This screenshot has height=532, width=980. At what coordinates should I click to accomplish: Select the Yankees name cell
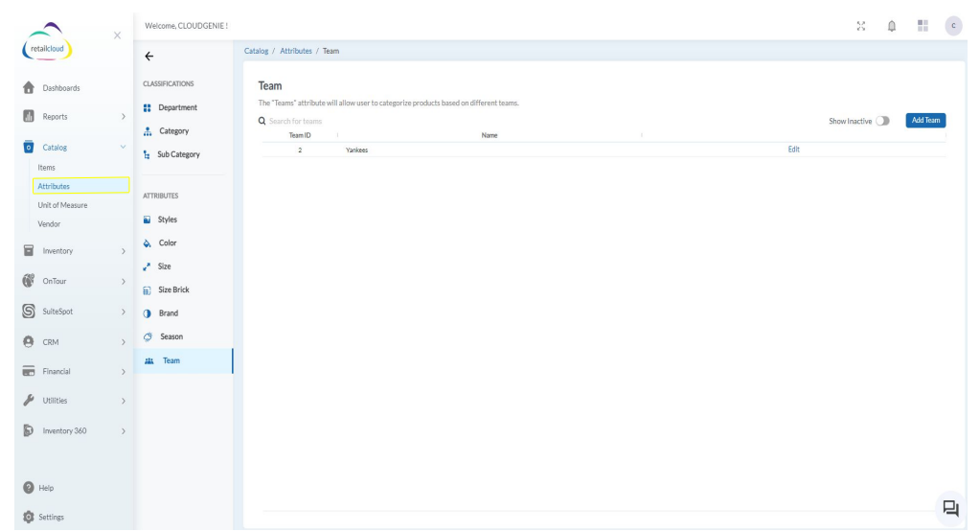[x=357, y=150]
